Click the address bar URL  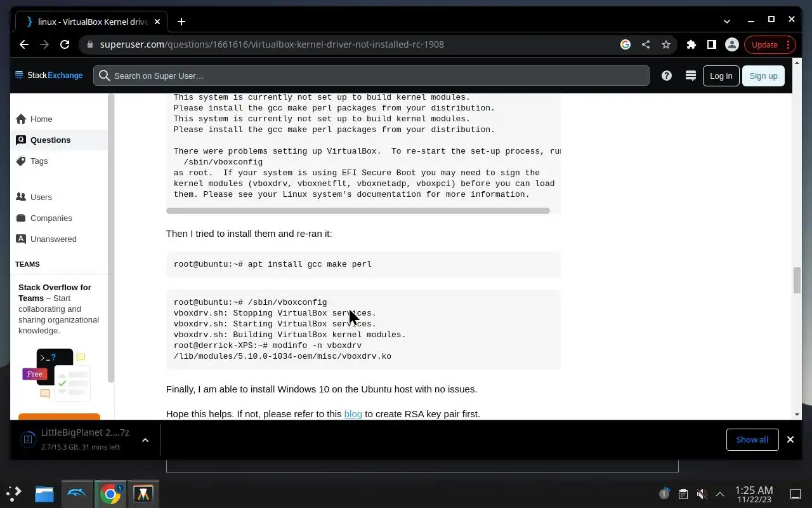click(x=272, y=44)
